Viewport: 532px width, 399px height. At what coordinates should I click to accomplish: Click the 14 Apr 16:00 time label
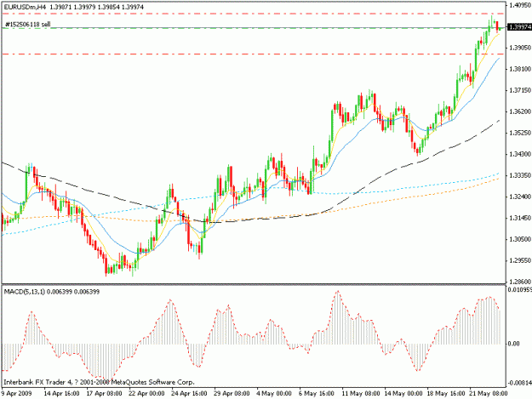pyautogui.click(x=62, y=394)
